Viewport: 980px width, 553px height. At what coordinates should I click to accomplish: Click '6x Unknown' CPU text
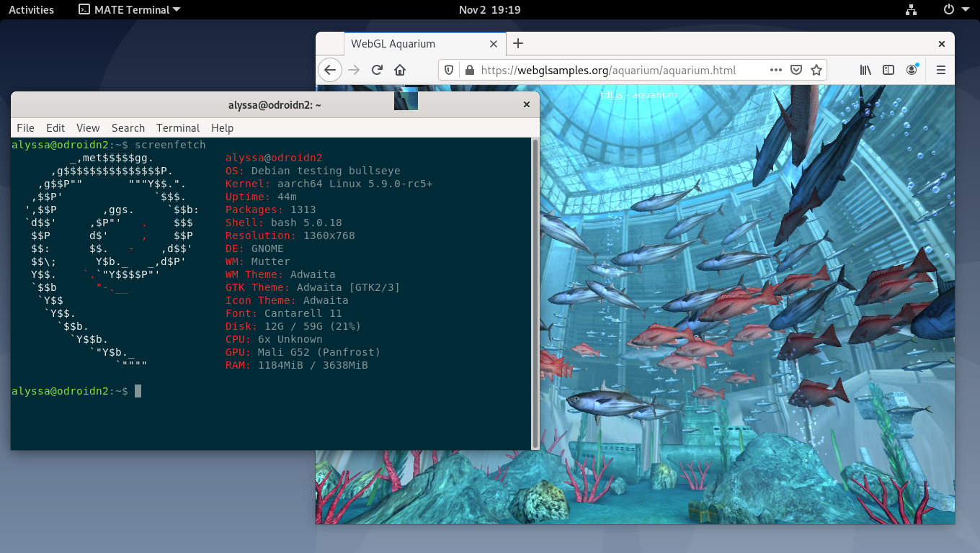pos(290,339)
